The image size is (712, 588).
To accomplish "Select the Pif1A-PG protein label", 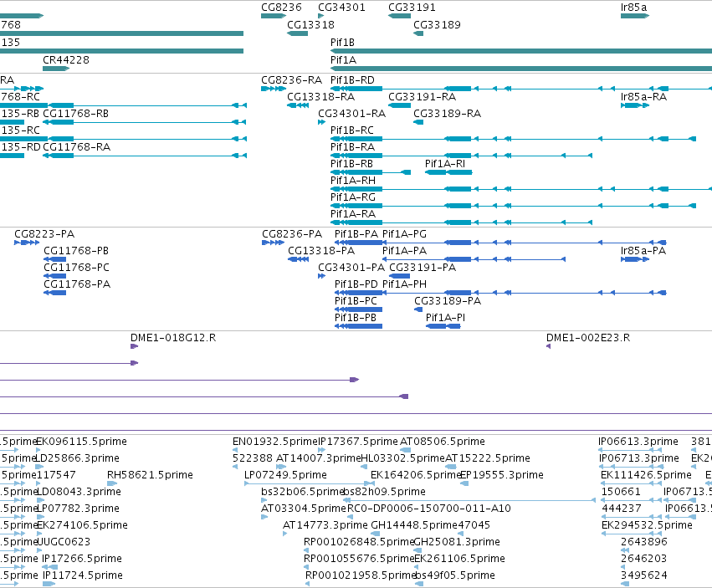I will pyautogui.click(x=404, y=234).
